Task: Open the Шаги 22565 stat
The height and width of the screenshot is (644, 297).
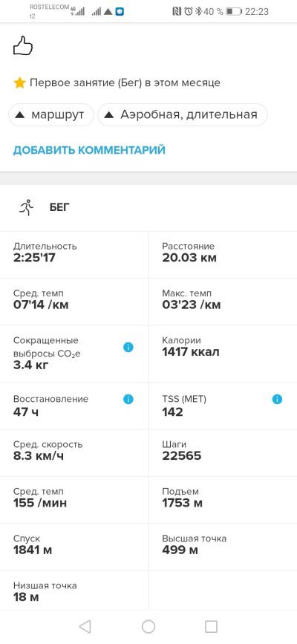Action: (x=223, y=453)
